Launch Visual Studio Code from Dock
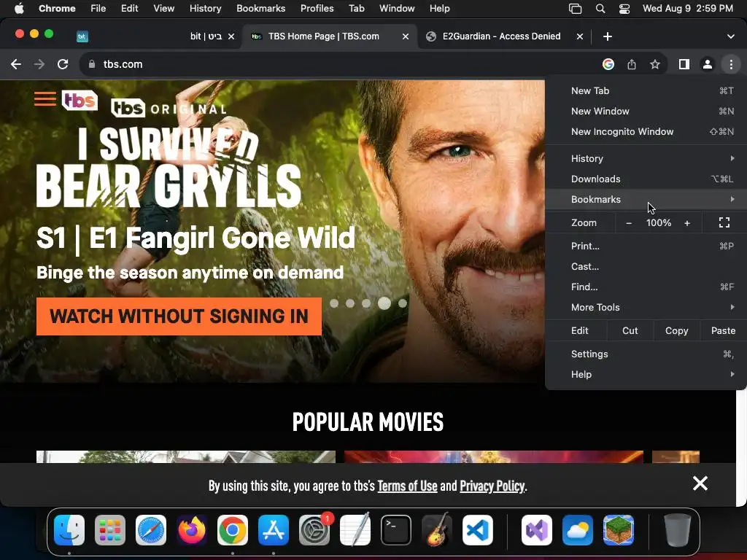The image size is (747, 560). (x=477, y=530)
